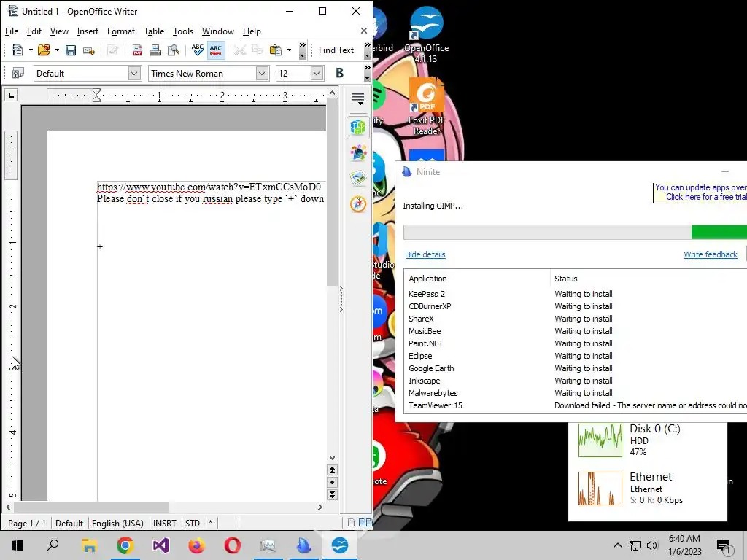Click the tab stop type selector on ruler
The height and width of the screenshot is (560, 747).
pyautogui.click(x=11, y=96)
